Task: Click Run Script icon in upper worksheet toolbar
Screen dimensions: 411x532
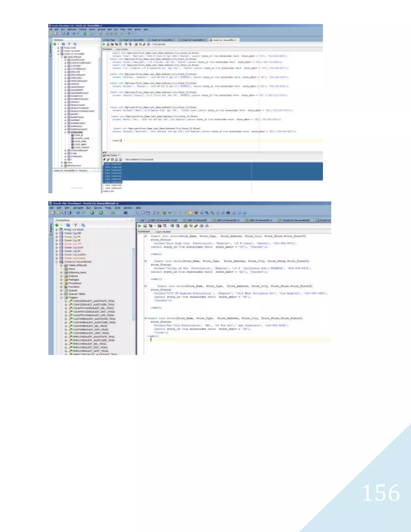Action: (x=108, y=44)
